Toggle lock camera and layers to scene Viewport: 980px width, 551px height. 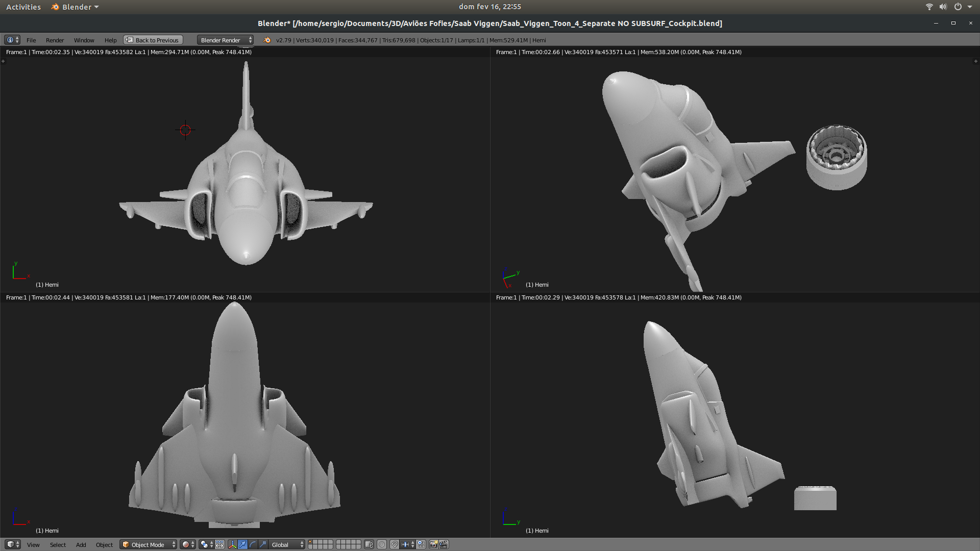(x=369, y=544)
